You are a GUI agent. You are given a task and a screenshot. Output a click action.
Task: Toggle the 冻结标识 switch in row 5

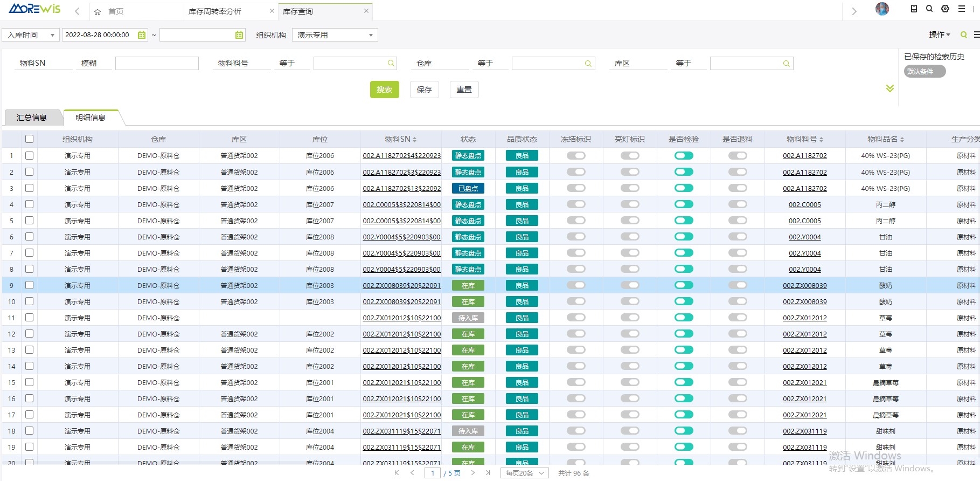pos(576,221)
